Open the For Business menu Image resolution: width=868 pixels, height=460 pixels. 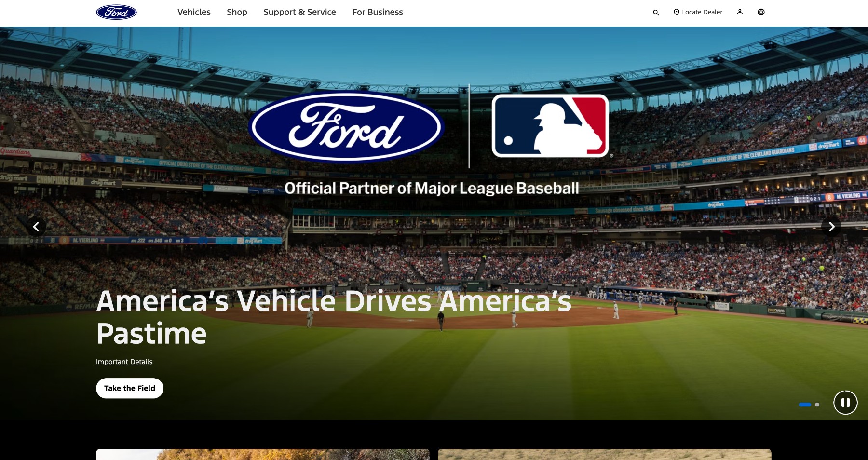pyautogui.click(x=378, y=12)
